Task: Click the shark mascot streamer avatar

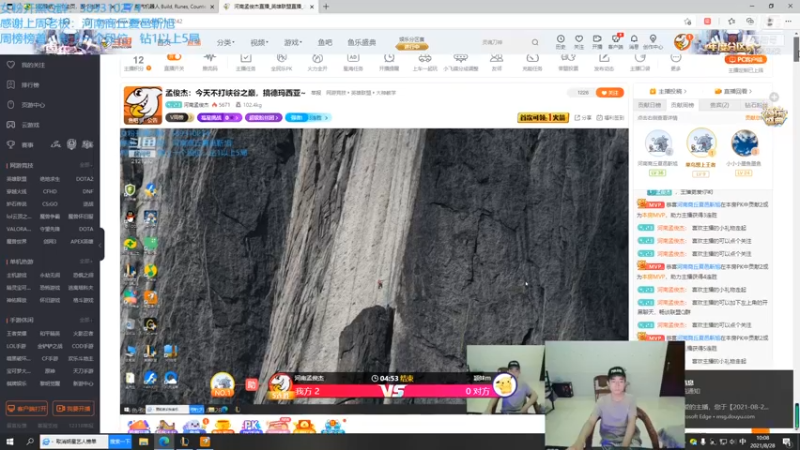Action: (x=143, y=105)
